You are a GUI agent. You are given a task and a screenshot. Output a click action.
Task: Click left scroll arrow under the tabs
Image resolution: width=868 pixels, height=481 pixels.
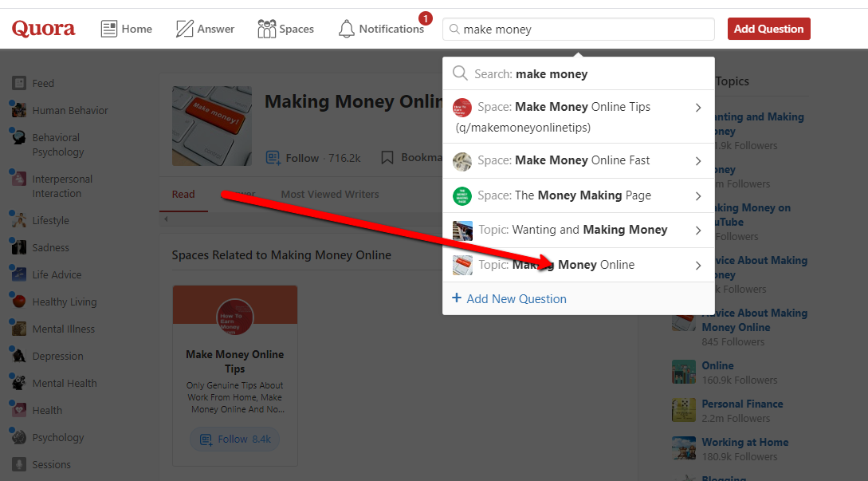coord(166,219)
